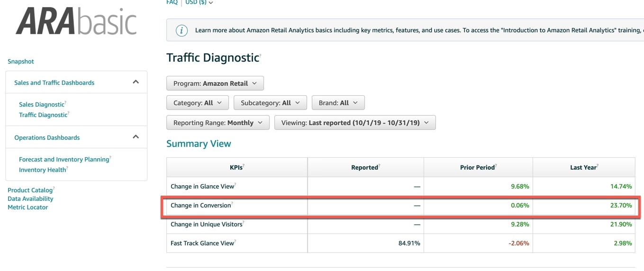Select Traffic Diagnostic in the sidebar

[43, 115]
